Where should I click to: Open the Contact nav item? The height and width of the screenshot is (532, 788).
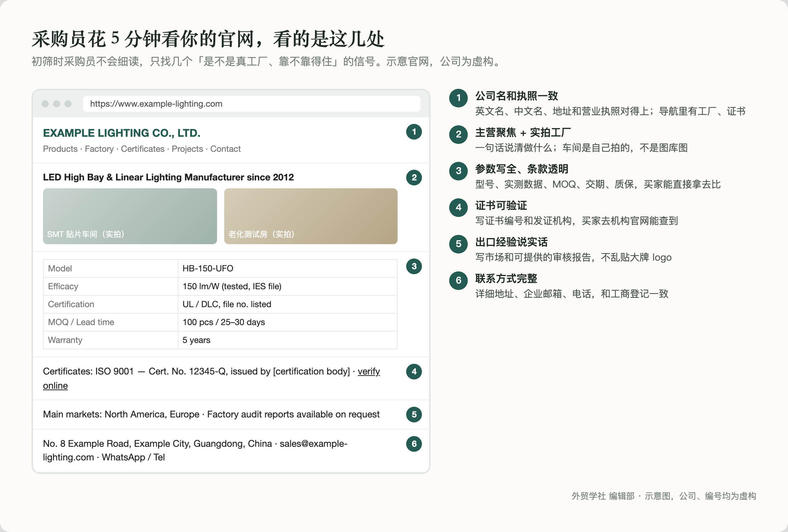pos(225,149)
